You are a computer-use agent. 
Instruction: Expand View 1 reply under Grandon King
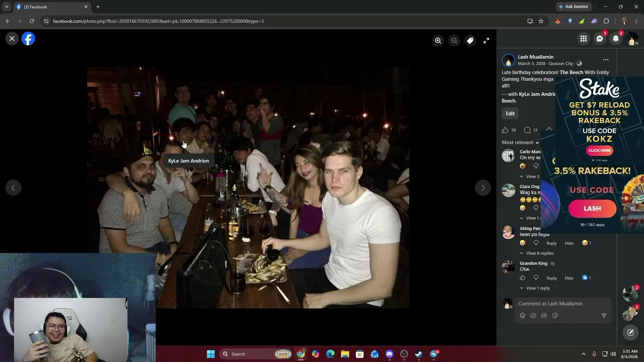coord(538,289)
